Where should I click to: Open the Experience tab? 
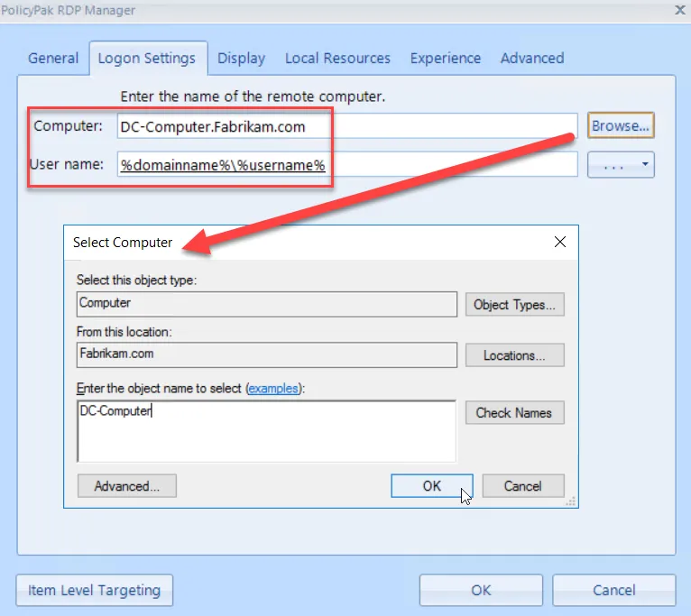(445, 58)
